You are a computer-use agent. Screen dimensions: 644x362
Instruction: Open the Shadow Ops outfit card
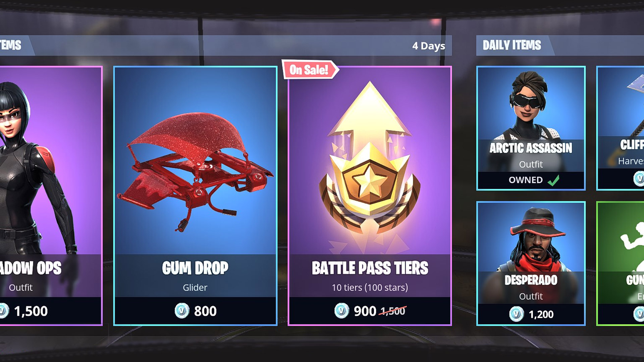(x=50, y=196)
